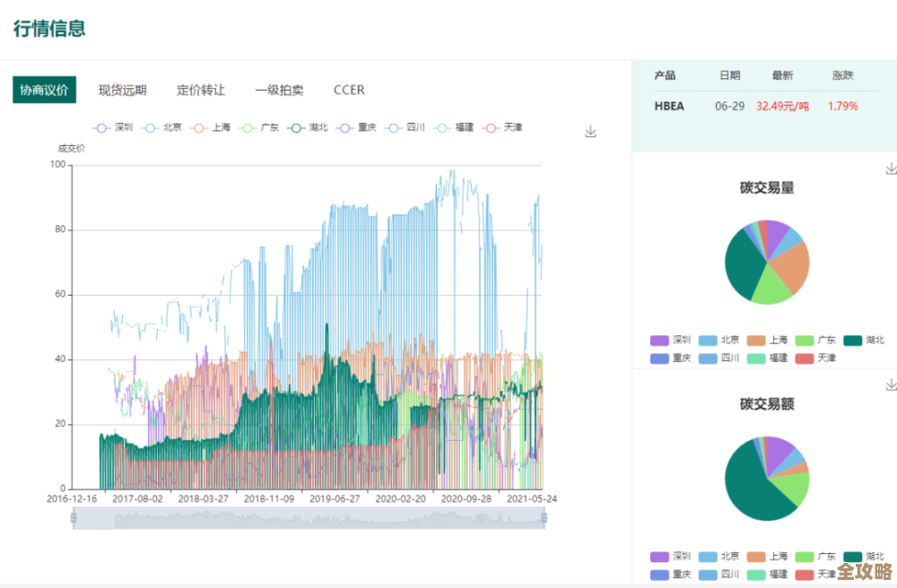897x588 pixels.
Task: Download the price trend chart image
Action: [590, 130]
